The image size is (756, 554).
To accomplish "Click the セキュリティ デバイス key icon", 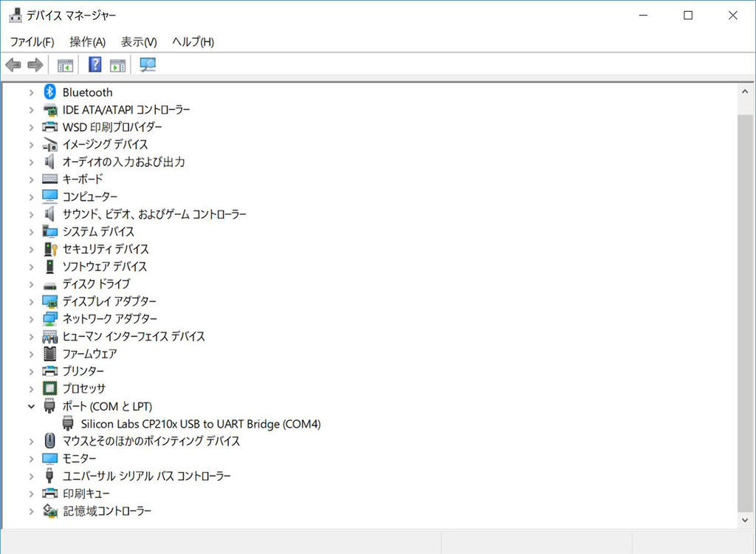I will pyautogui.click(x=50, y=249).
